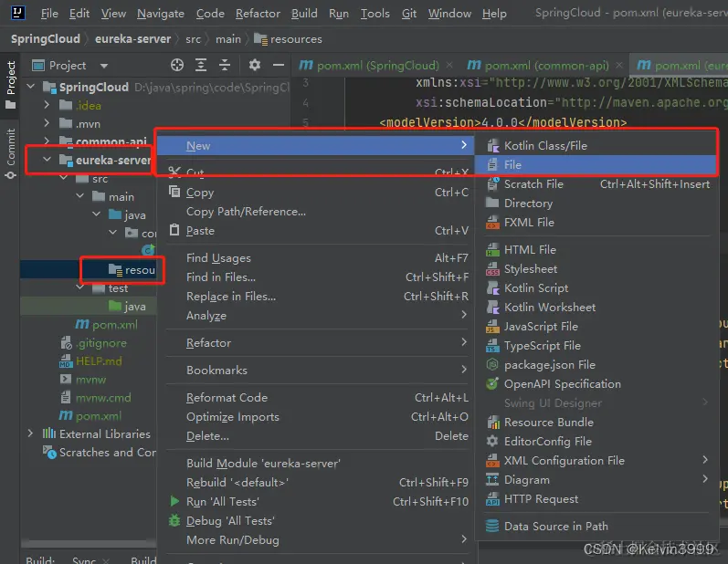Click Reformat Code
The height and width of the screenshot is (564, 728).
click(x=315, y=398)
